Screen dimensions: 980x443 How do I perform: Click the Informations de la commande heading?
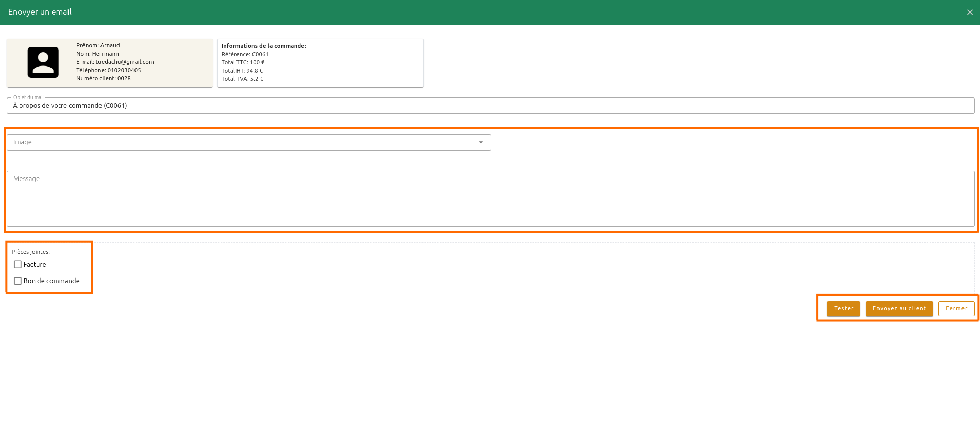(x=263, y=46)
